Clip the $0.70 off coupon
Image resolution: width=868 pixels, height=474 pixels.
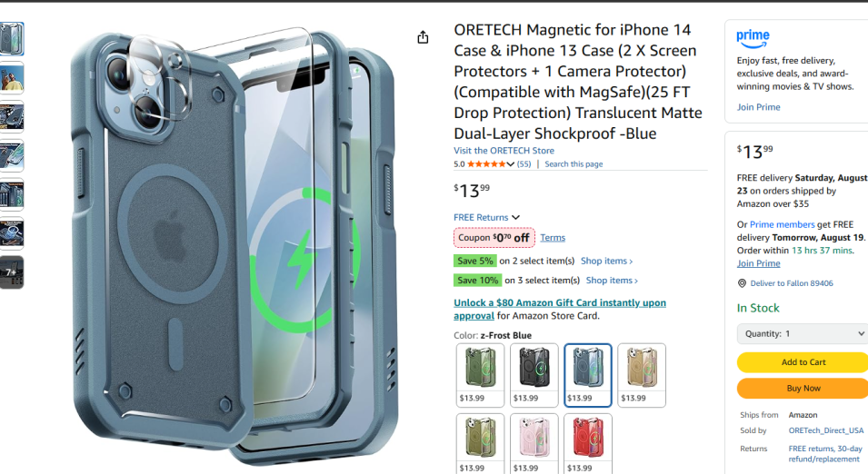[494, 237]
